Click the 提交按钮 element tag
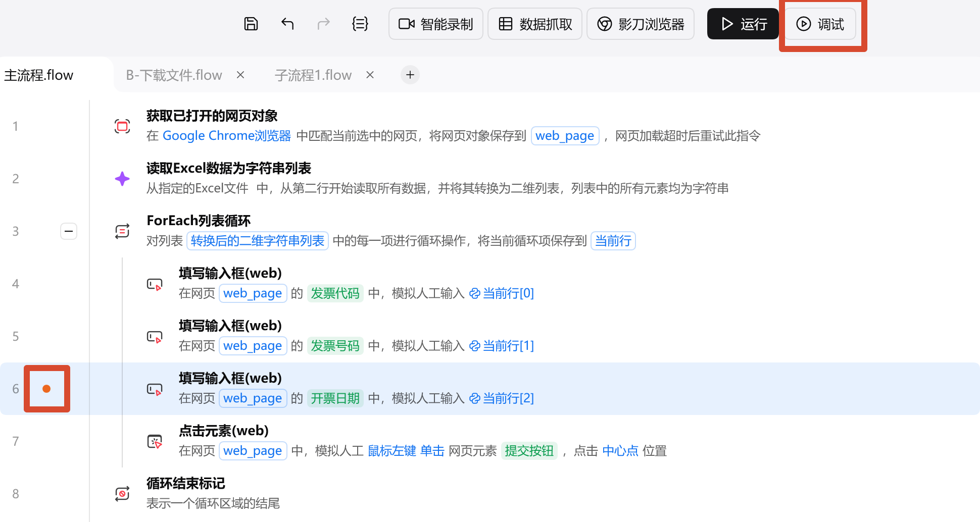 pos(529,451)
